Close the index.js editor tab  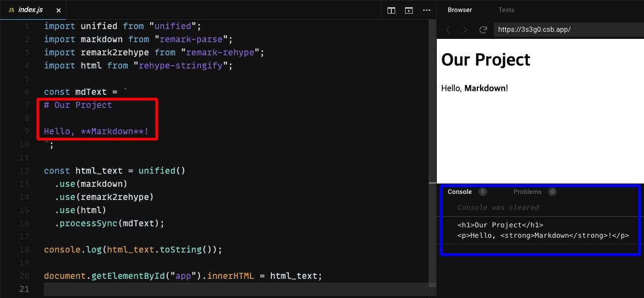(58, 10)
